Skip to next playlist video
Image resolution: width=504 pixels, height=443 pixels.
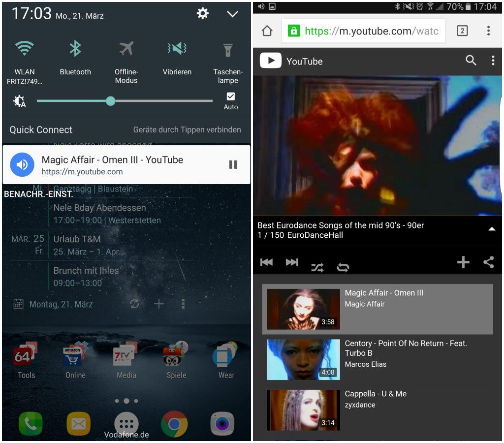(292, 262)
